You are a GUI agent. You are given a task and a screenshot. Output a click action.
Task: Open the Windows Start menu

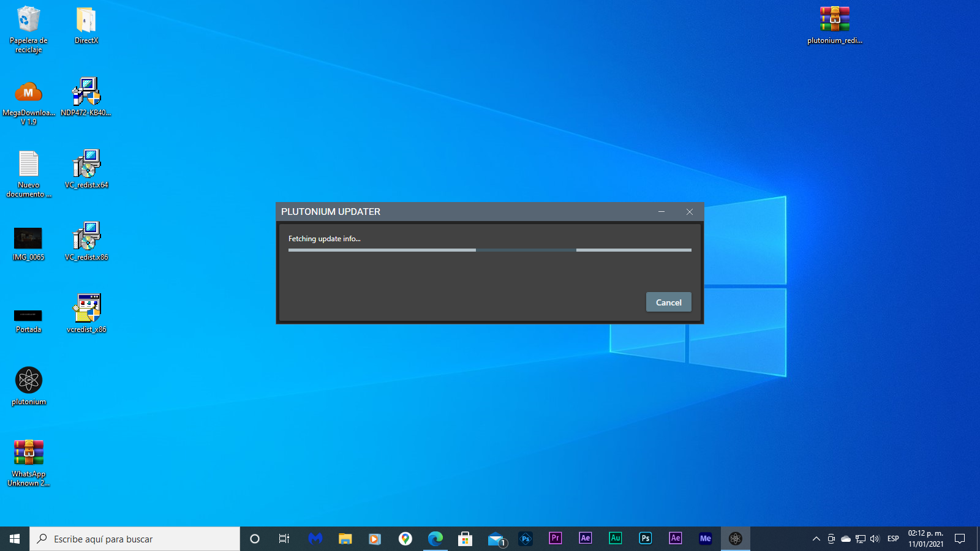(x=15, y=539)
